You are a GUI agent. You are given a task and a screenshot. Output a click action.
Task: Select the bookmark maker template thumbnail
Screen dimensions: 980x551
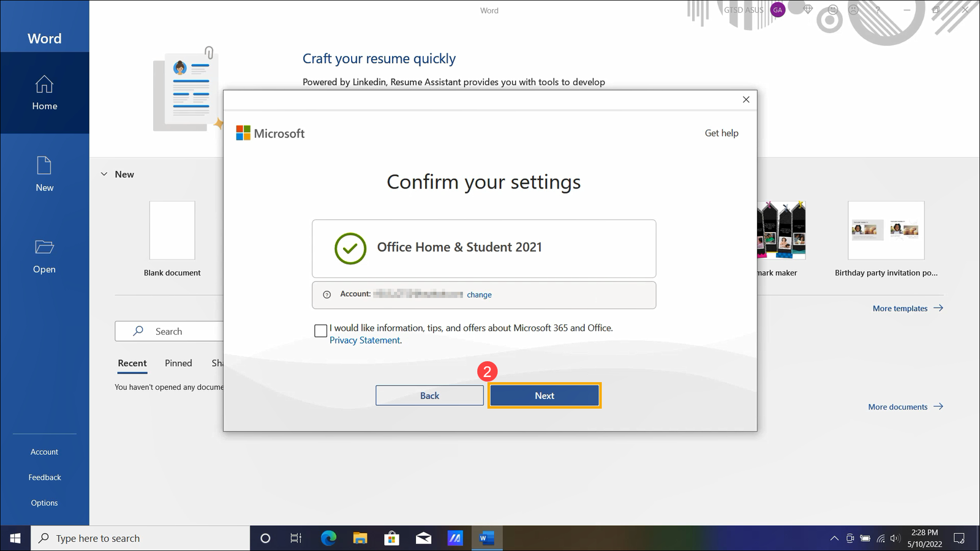(782, 230)
